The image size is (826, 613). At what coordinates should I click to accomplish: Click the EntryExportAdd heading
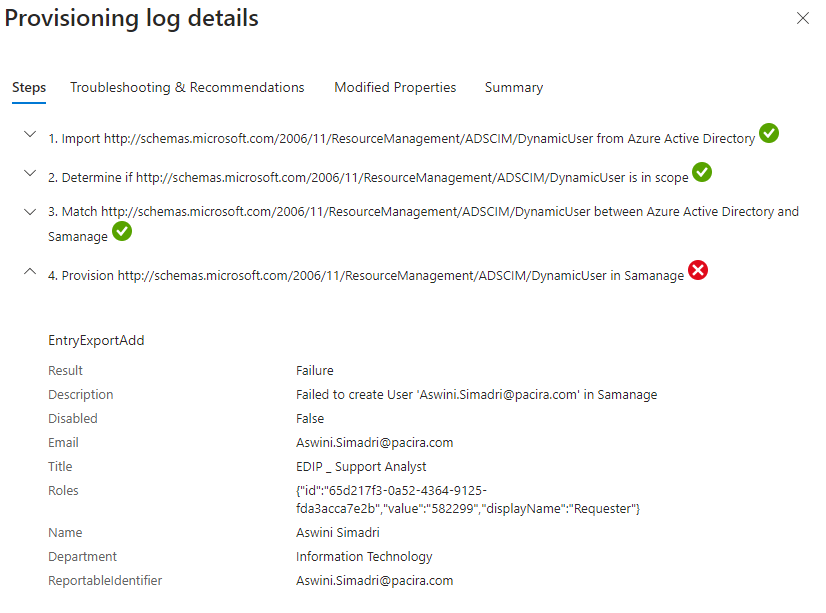click(x=96, y=340)
